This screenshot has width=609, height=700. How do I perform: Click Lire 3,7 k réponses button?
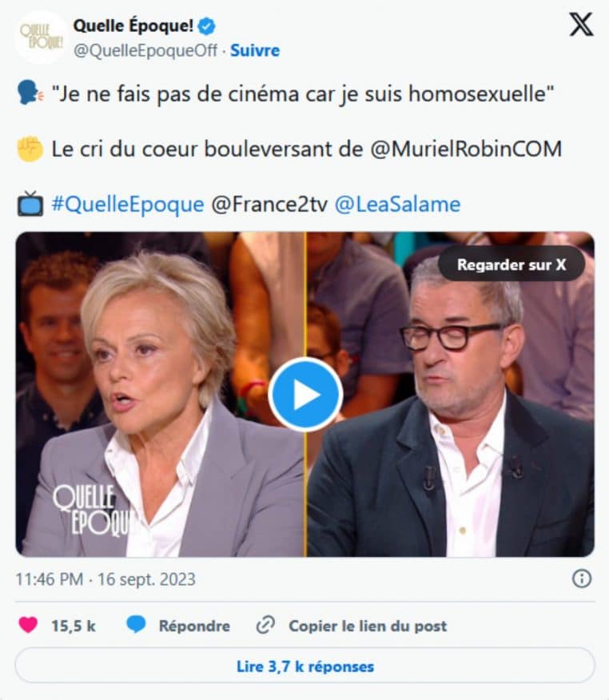click(x=305, y=666)
